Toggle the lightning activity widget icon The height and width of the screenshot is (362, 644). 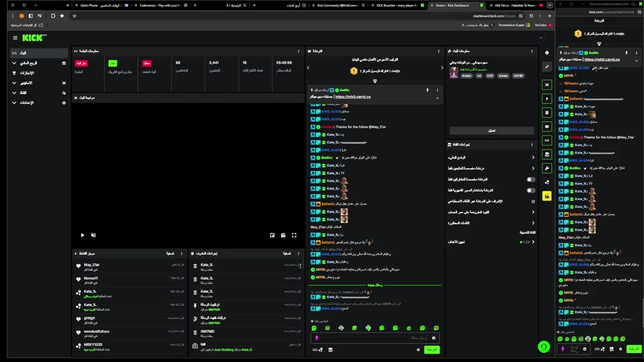547,99
